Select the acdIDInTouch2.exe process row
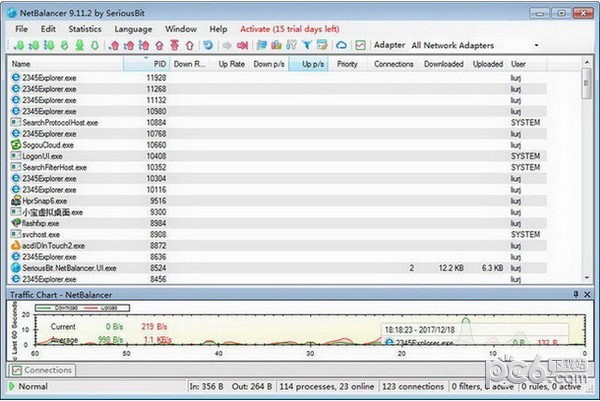Image resolution: width=600 pixels, height=401 pixels. coord(278,246)
